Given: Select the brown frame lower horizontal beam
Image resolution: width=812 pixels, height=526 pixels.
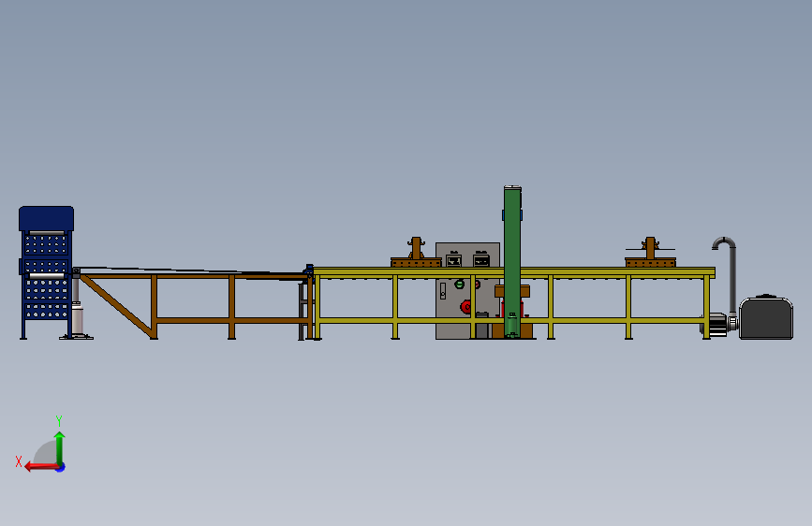Looking at the screenshot, I should coord(232,320).
